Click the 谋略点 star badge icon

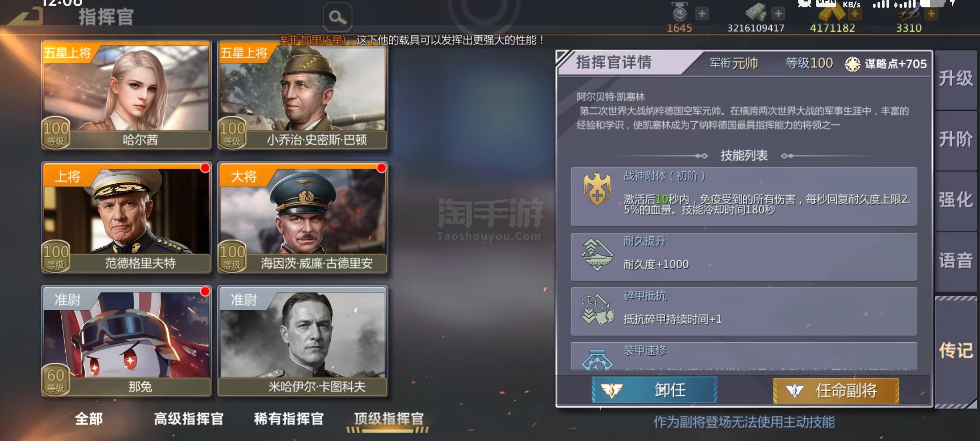point(853,64)
